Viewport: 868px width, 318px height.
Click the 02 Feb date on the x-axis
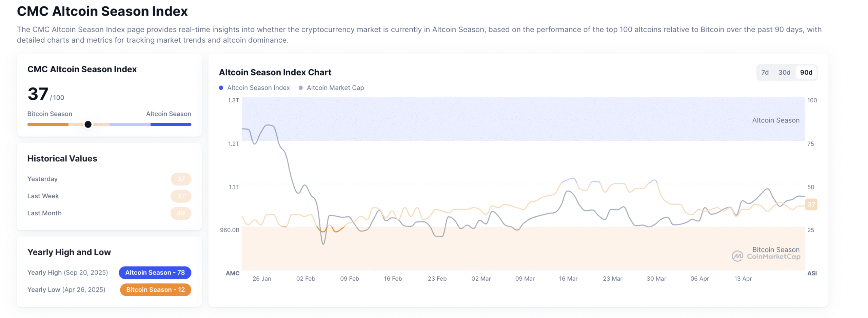click(305, 279)
